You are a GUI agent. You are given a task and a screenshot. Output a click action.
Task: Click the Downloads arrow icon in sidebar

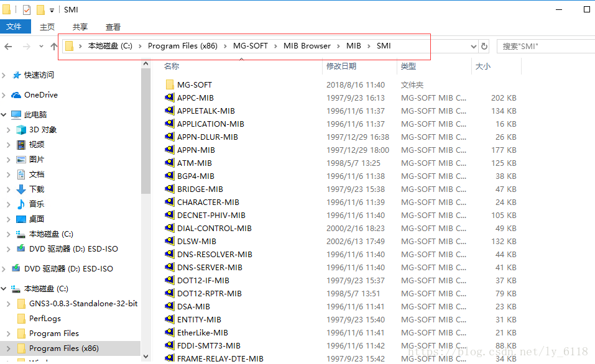tap(21, 189)
